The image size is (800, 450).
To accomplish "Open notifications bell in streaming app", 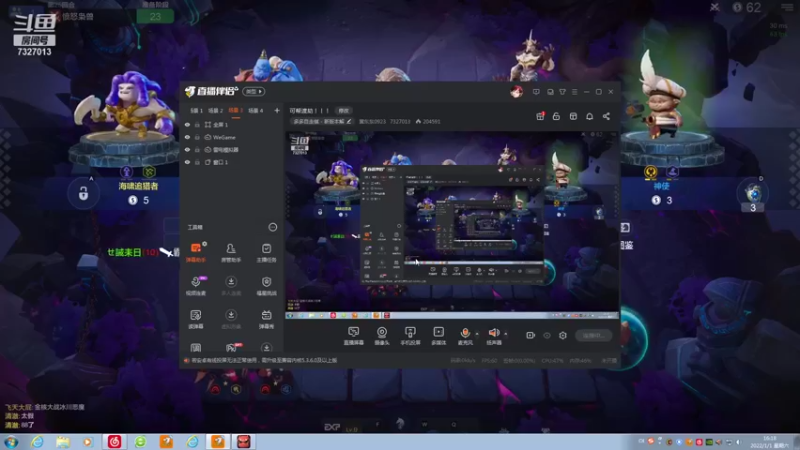I will [x=589, y=116].
